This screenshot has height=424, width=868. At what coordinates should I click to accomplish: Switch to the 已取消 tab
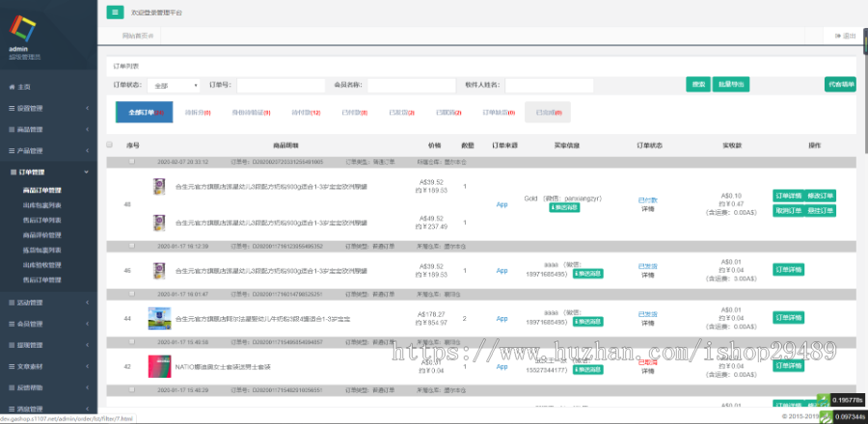point(448,112)
